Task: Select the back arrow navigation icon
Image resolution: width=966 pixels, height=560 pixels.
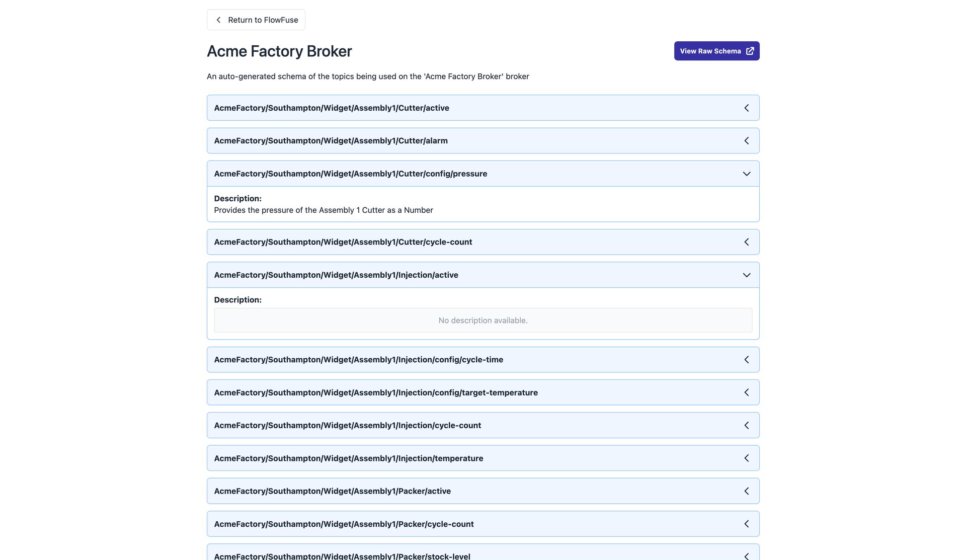Action: 218,19
